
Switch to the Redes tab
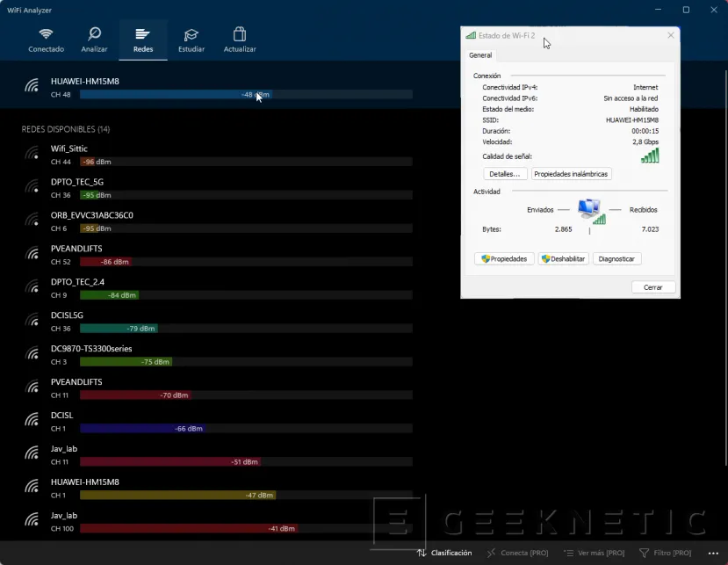coord(143,40)
